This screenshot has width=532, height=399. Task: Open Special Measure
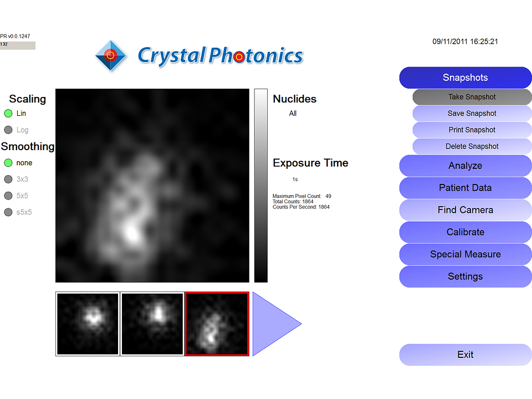[x=465, y=254]
